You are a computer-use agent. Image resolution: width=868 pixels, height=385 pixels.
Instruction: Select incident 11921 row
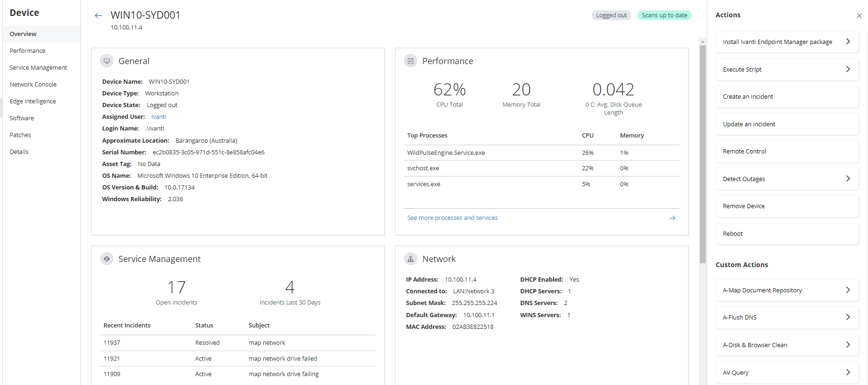[x=238, y=359]
